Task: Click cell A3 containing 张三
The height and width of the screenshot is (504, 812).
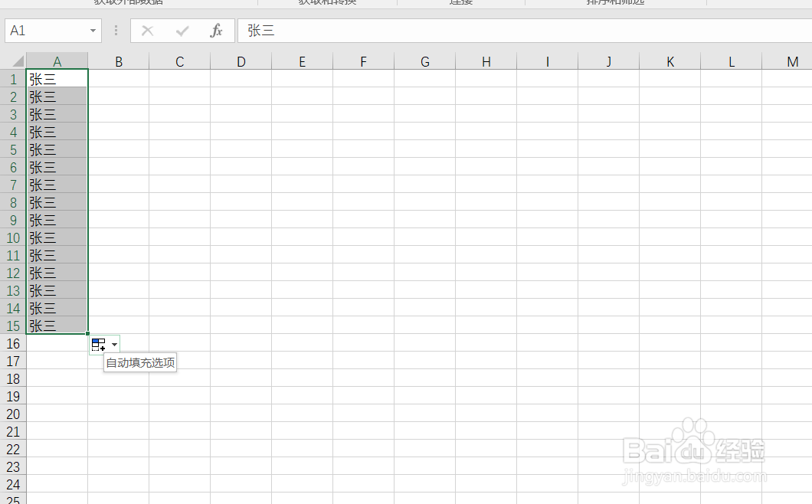Action: [x=57, y=114]
